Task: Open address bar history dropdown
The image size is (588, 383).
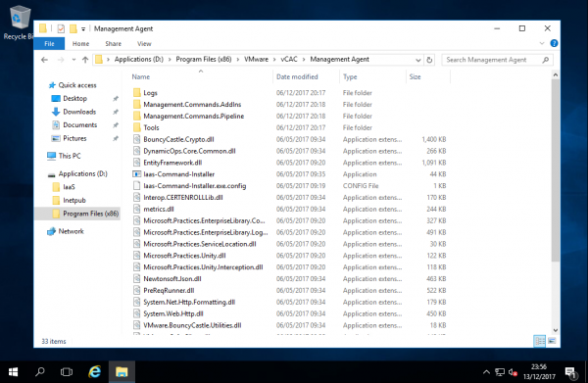Action: pos(417,60)
